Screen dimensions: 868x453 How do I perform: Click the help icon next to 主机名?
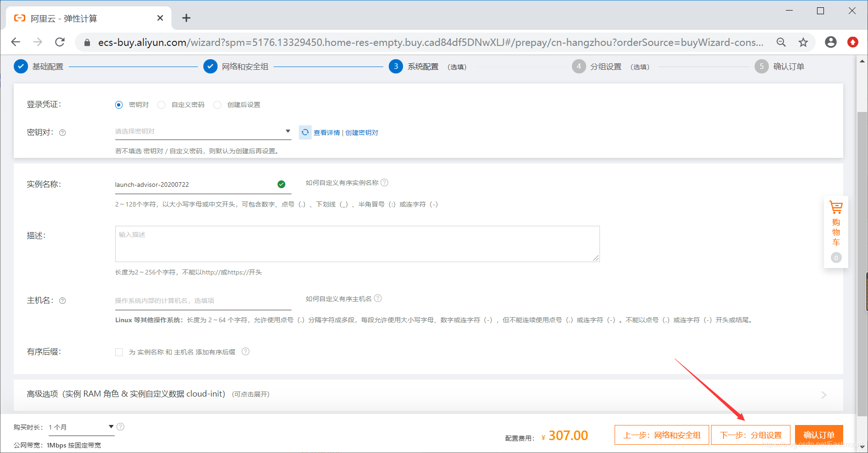pos(62,301)
